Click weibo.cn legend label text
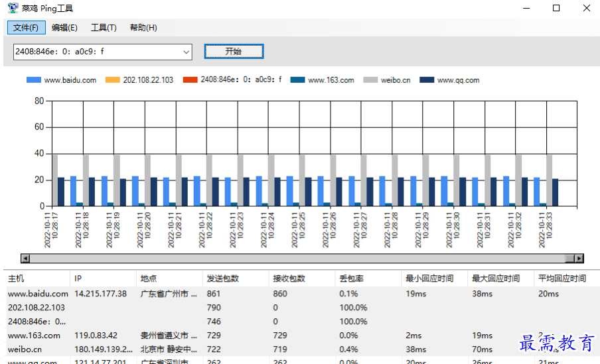The image size is (600, 364). (x=396, y=80)
